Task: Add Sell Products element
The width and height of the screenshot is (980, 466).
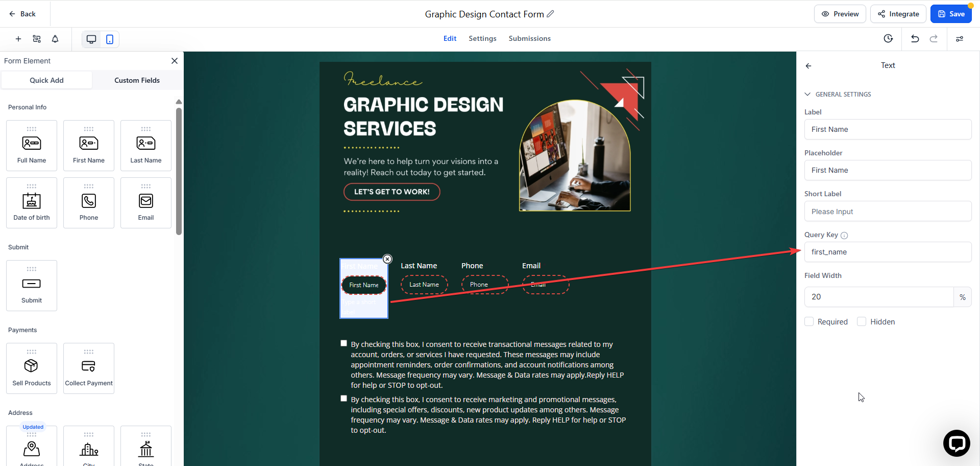Action: click(x=32, y=368)
